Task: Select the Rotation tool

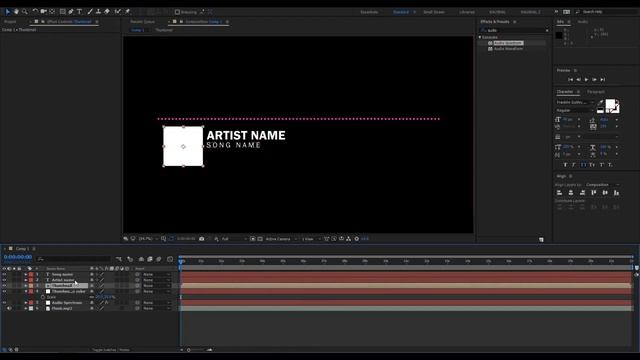Action: [35, 12]
